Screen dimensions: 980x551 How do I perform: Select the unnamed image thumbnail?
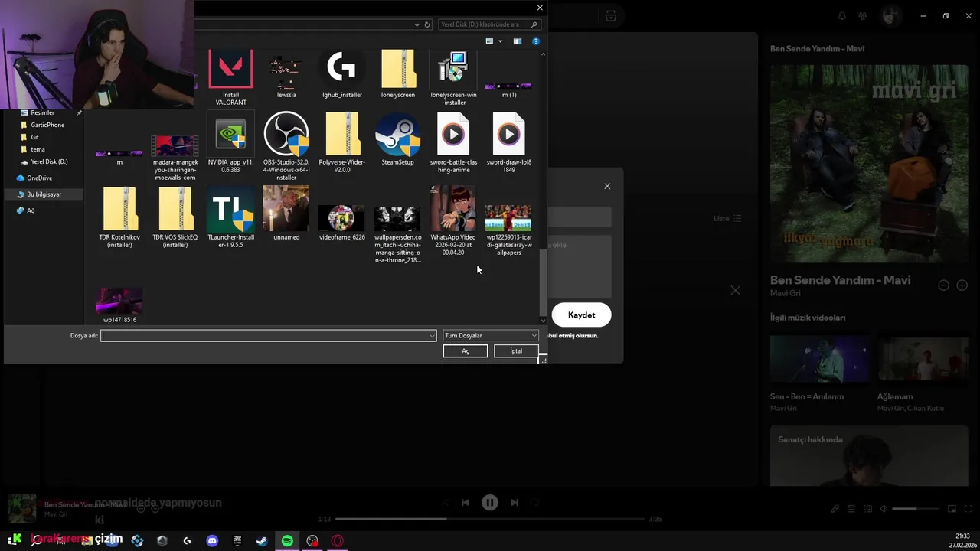tap(286, 213)
